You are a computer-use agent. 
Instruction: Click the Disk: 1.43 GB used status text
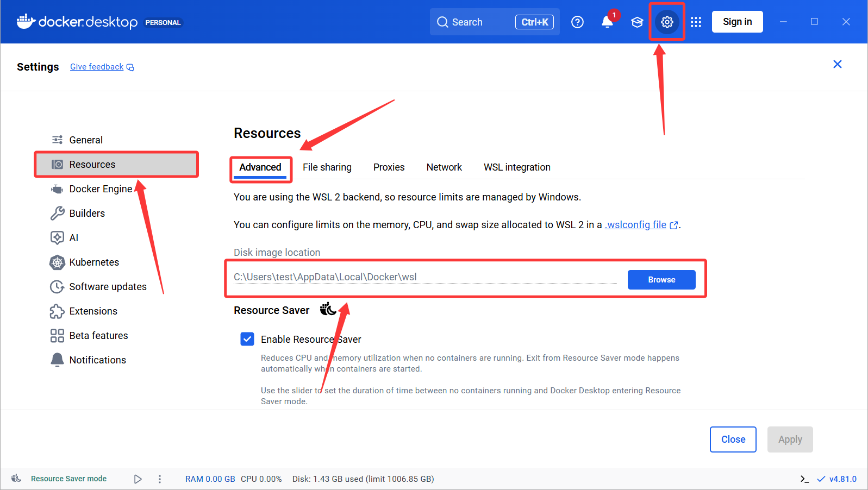point(363,479)
